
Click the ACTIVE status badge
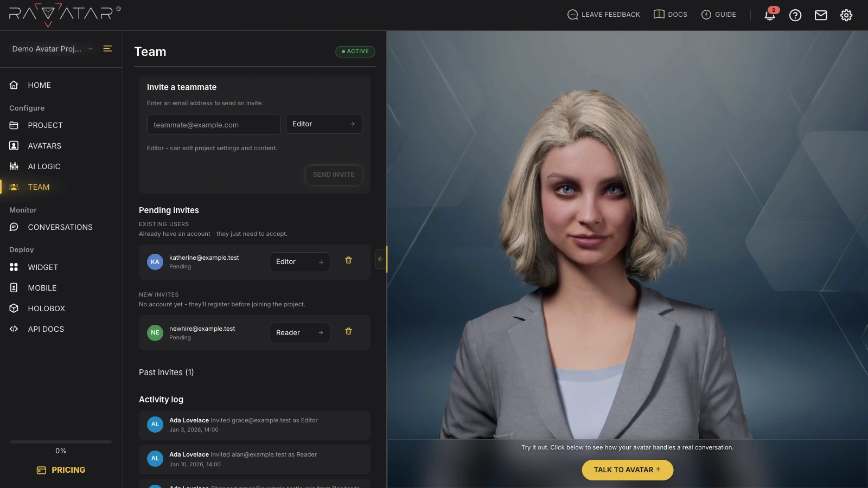[x=355, y=52]
